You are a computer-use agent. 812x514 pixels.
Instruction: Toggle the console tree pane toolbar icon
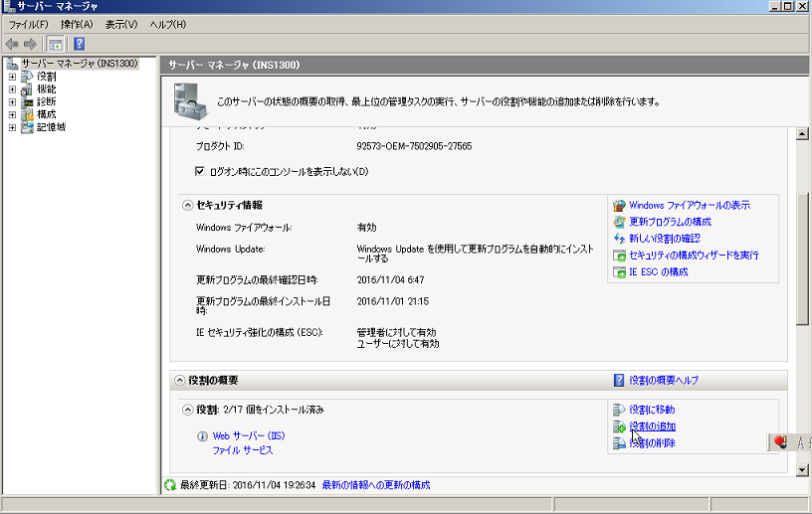(55, 44)
